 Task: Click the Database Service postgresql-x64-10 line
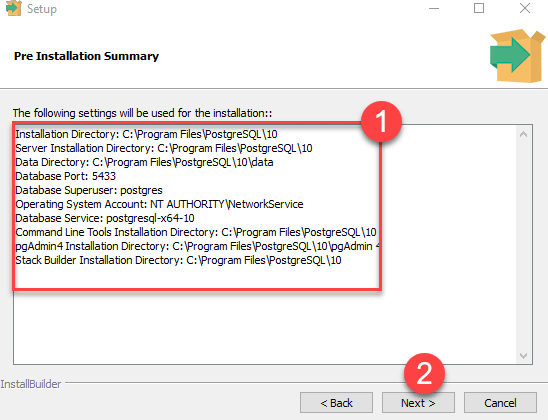pyautogui.click(x=105, y=218)
